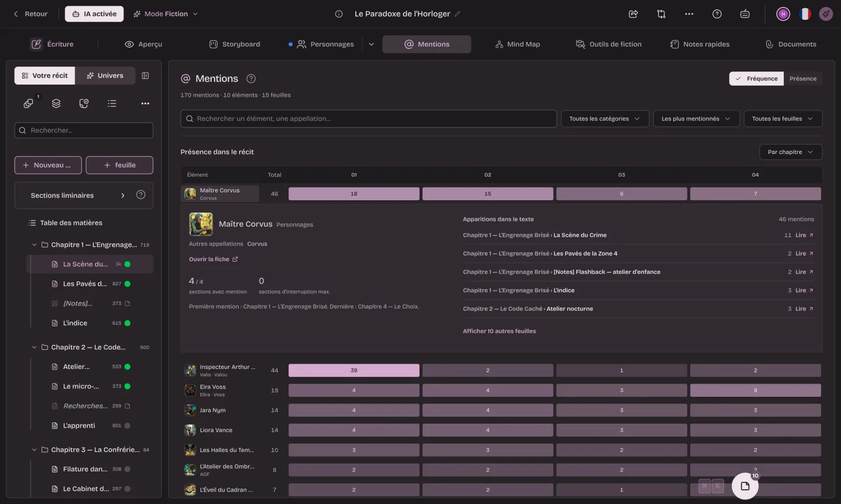Image resolution: width=841 pixels, height=504 pixels.
Task: Select Votre récit sidebar toggle
Action: point(45,76)
